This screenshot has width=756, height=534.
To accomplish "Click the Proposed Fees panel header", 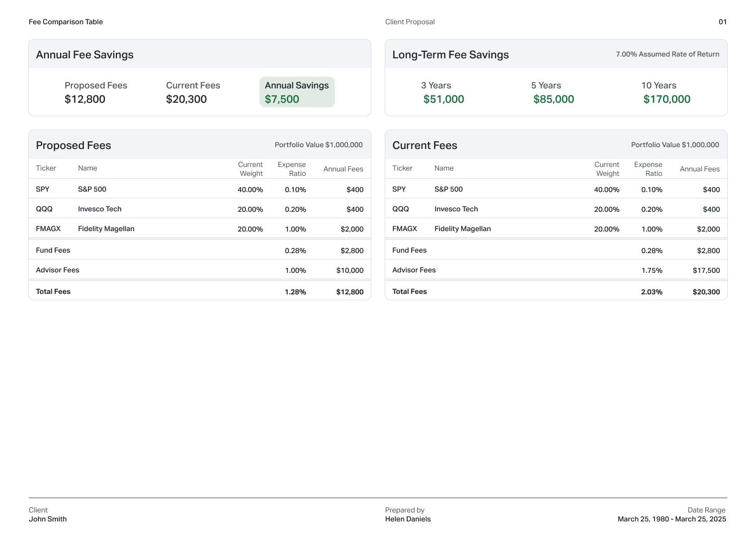I will (73, 145).
